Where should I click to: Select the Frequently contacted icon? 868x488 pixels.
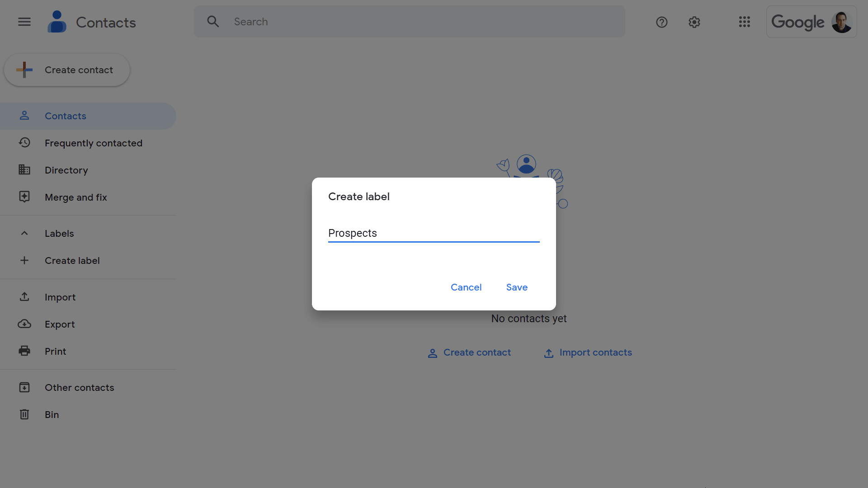[24, 142]
